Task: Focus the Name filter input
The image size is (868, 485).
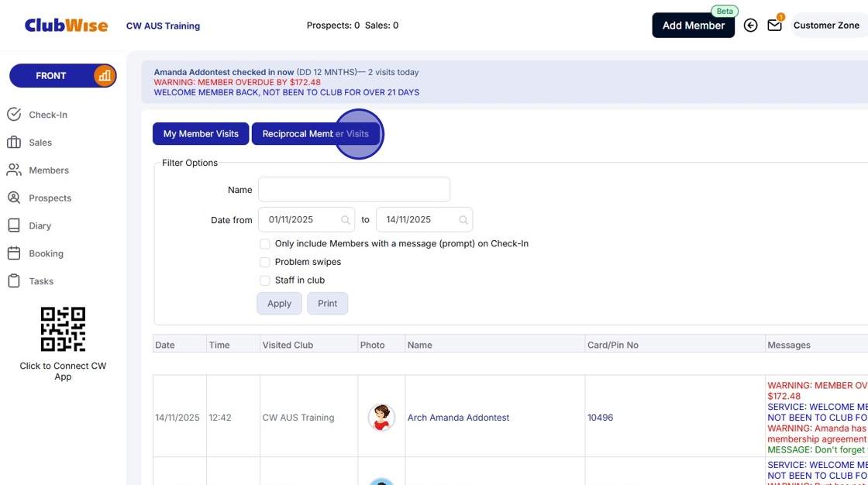Action: click(x=353, y=190)
